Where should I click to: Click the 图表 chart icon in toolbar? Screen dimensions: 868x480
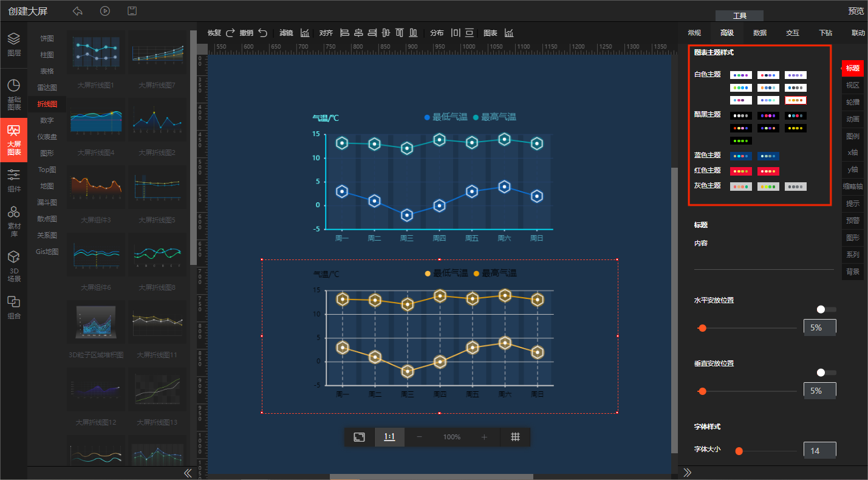[509, 33]
